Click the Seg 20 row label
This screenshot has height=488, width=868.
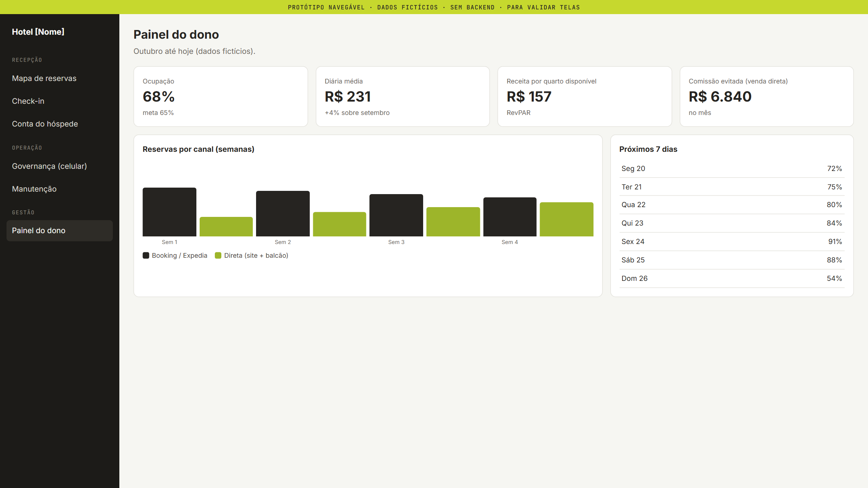(633, 168)
